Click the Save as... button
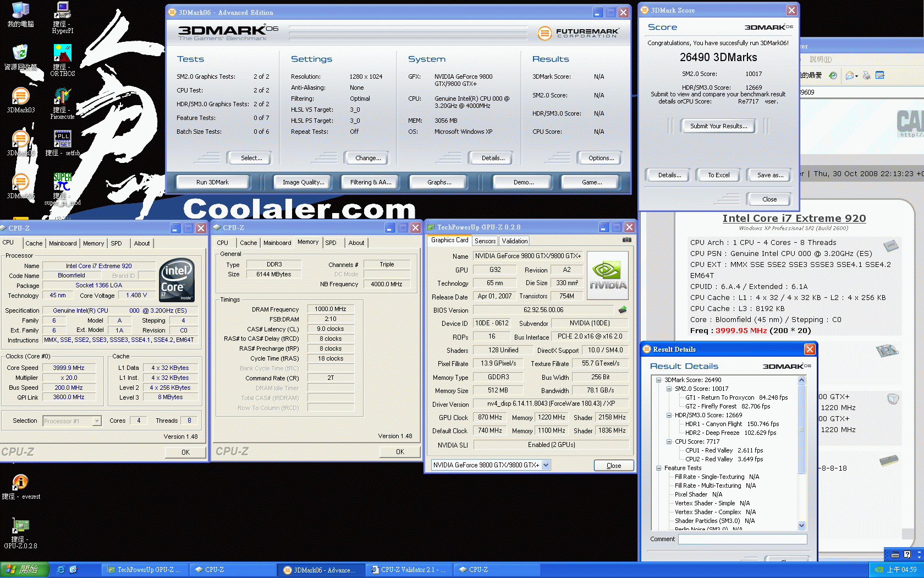The image size is (924, 578). click(770, 175)
